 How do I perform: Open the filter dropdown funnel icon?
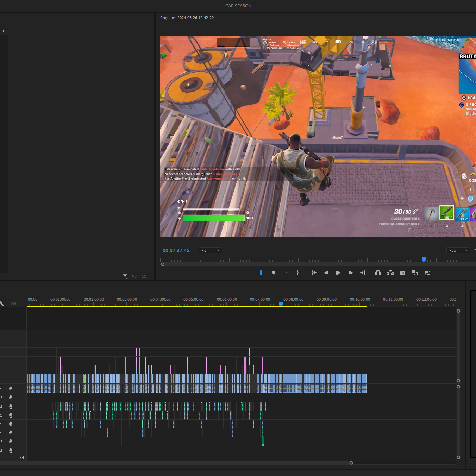125,277
